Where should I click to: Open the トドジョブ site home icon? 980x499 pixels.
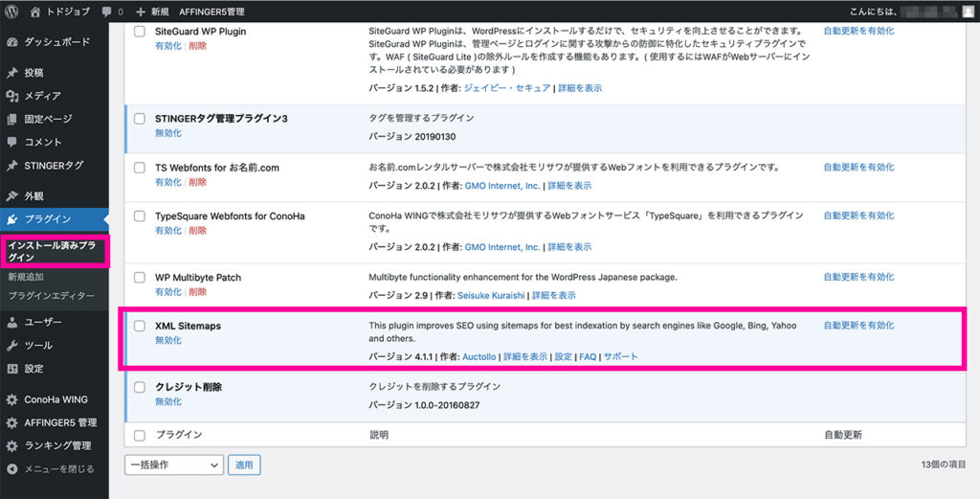[x=35, y=11]
